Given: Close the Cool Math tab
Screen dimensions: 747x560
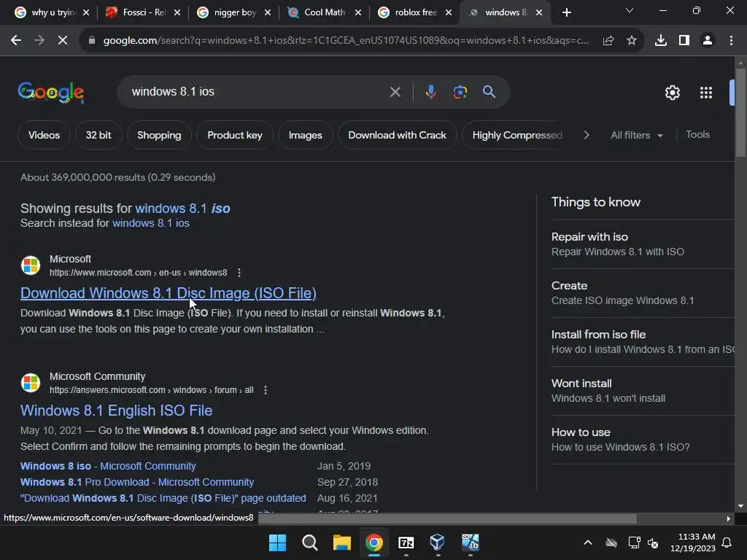Looking at the screenshot, I should (x=358, y=12).
